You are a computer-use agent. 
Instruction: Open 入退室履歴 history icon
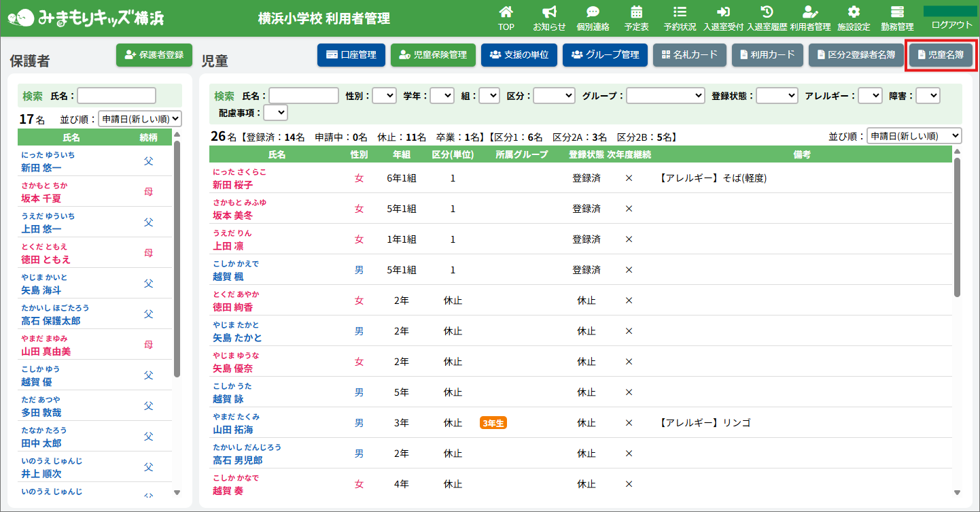[x=767, y=12]
